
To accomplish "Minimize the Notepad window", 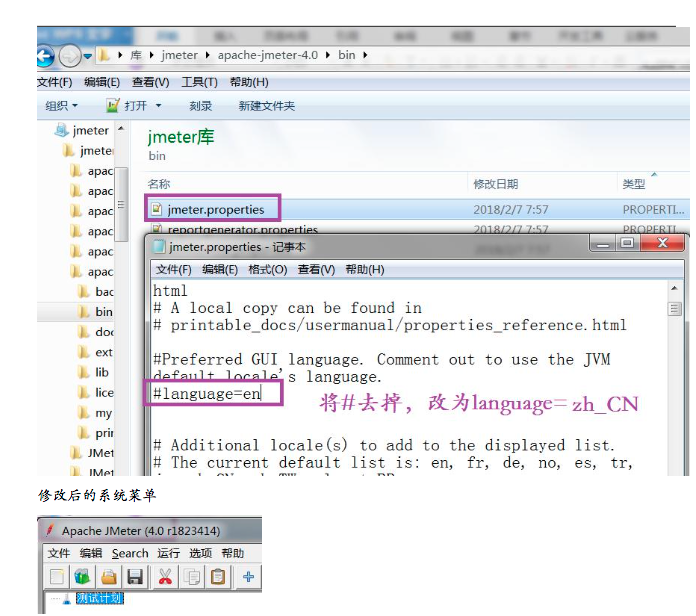I will click(602, 243).
